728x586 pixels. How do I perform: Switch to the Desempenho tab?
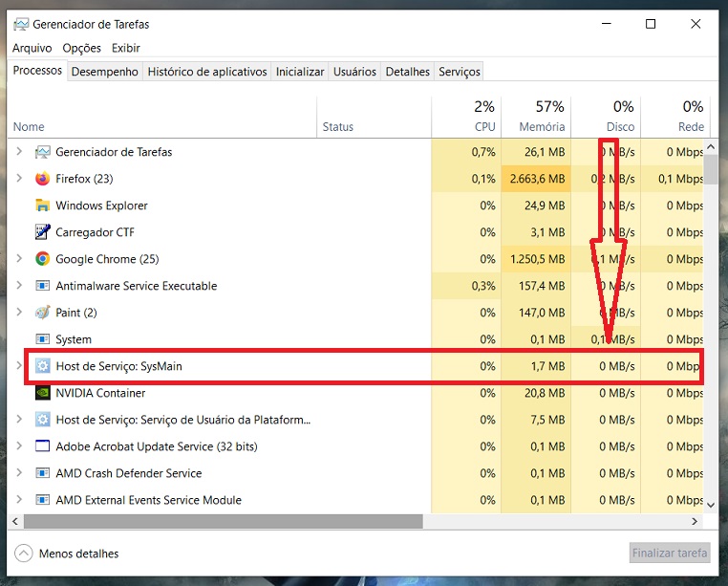coord(105,72)
